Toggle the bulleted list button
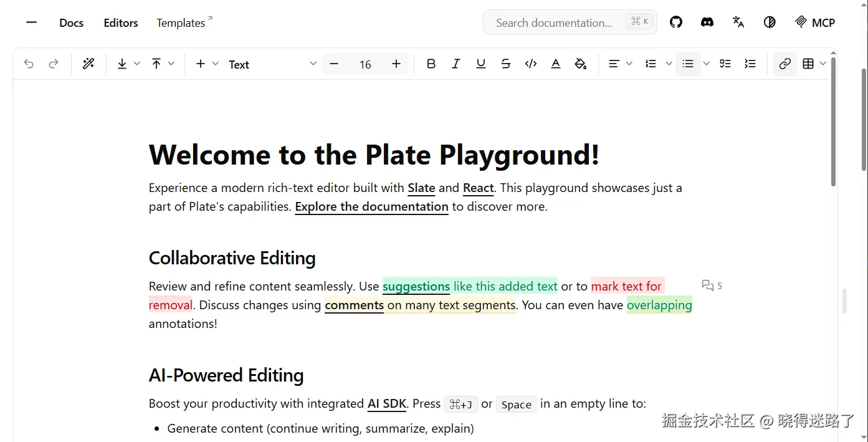The width and height of the screenshot is (868, 442). [x=688, y=64]
